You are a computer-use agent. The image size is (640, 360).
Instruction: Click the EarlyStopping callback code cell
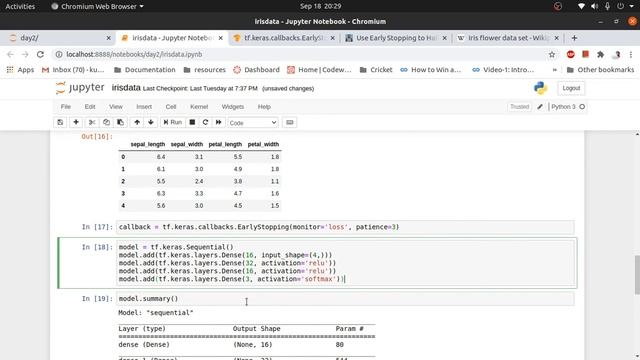click(345, 227)
